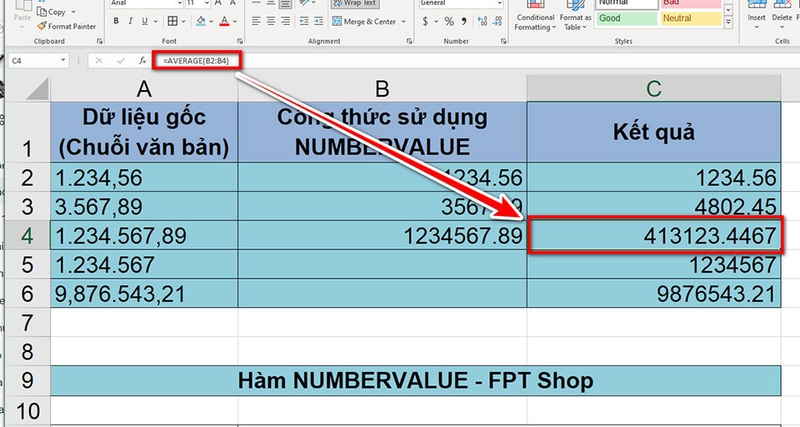Apply Accounting Number Format dollar sign
This screenshot has width=800, height=427.
(426, 21)
